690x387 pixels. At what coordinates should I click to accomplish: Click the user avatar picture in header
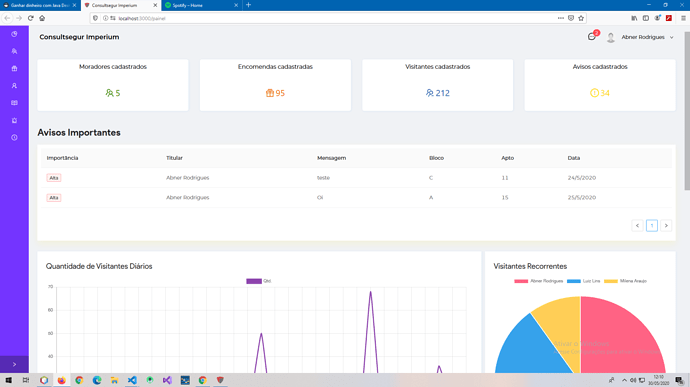(610, 37)
